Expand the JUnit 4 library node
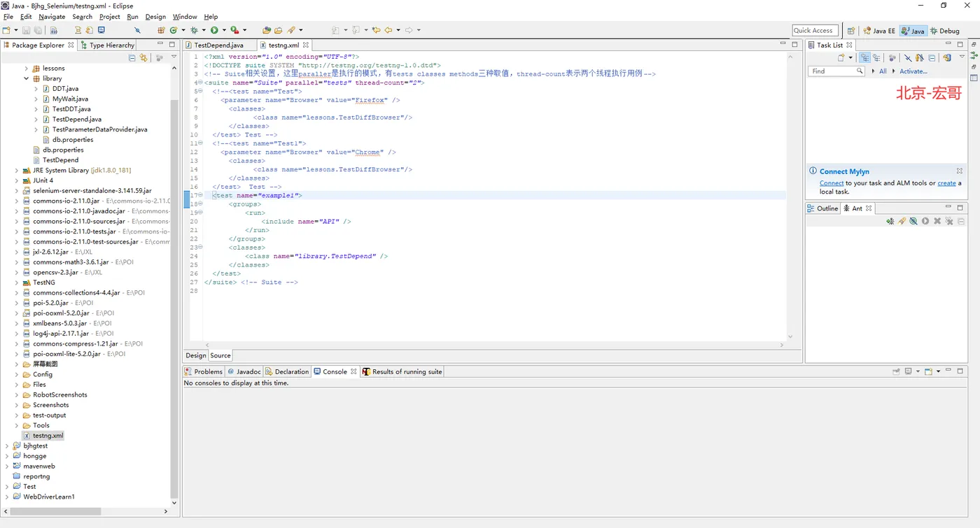This screenshot has width=980, height=528. point(17,180)
